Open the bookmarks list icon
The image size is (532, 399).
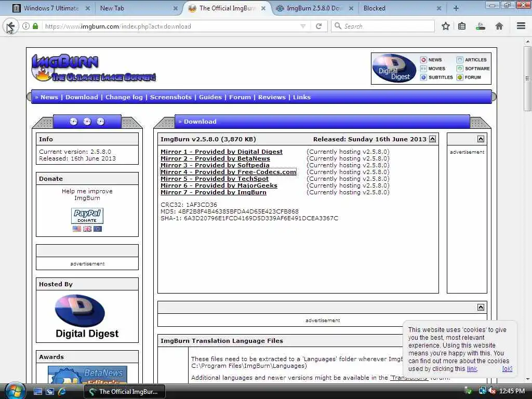(462, 26)
